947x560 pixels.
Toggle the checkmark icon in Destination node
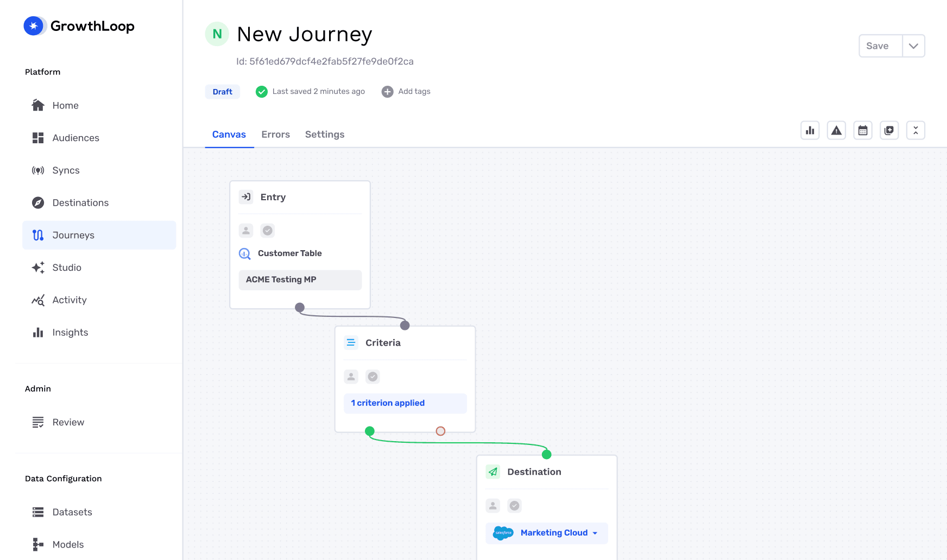[x=514, y=506]
